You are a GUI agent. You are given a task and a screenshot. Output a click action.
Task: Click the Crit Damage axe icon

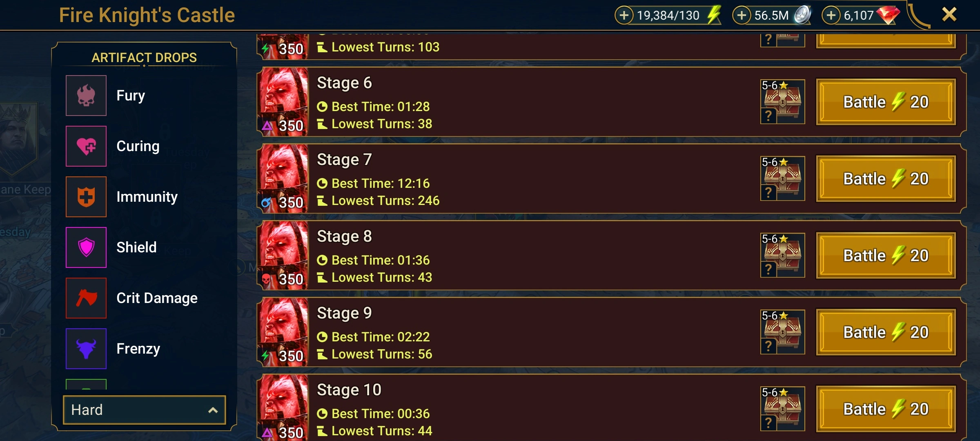click(x=86, y=298)
